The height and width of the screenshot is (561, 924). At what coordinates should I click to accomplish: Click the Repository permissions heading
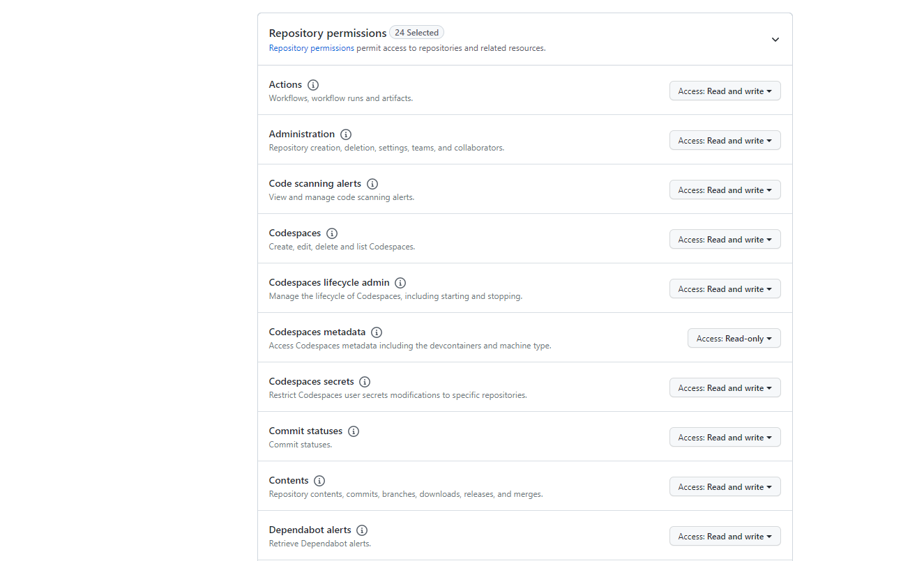tap(328, 33)
